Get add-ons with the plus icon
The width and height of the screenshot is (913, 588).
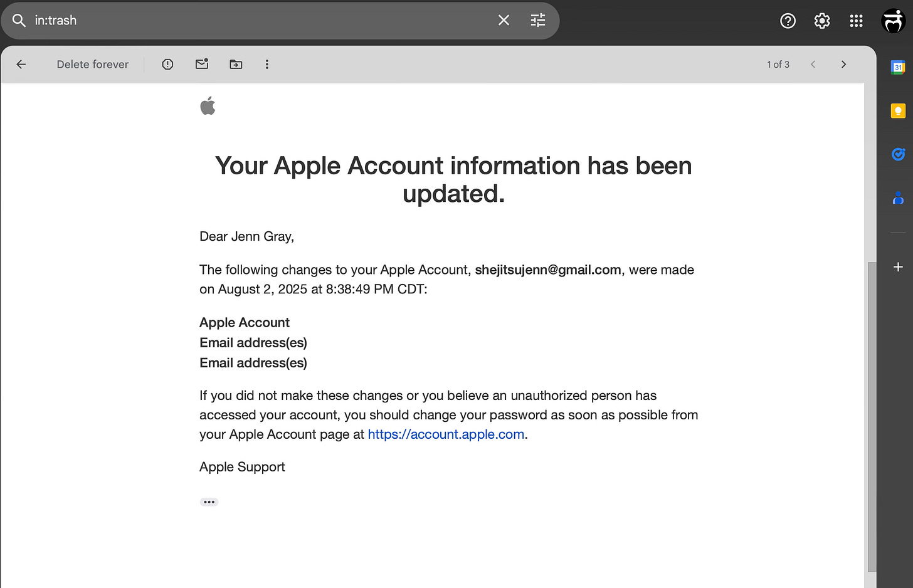(x=898, y=267)
